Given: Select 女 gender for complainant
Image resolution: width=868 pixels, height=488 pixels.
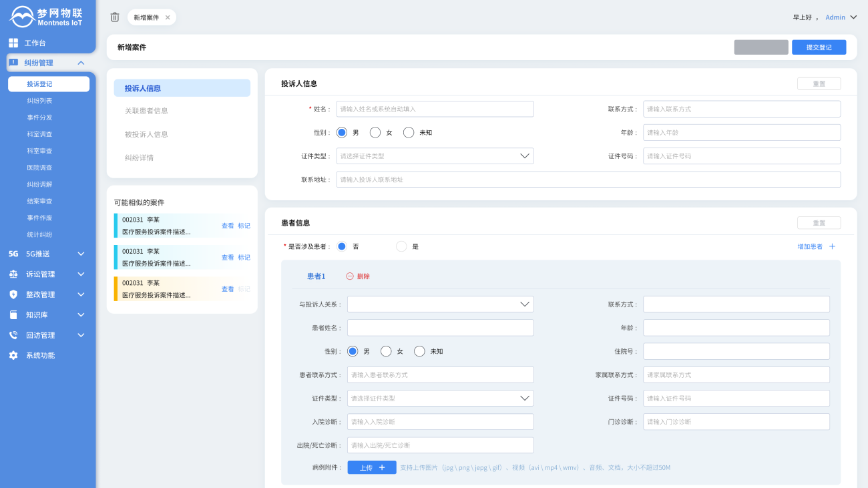Looking at the screenshot, I should [375, 133].
